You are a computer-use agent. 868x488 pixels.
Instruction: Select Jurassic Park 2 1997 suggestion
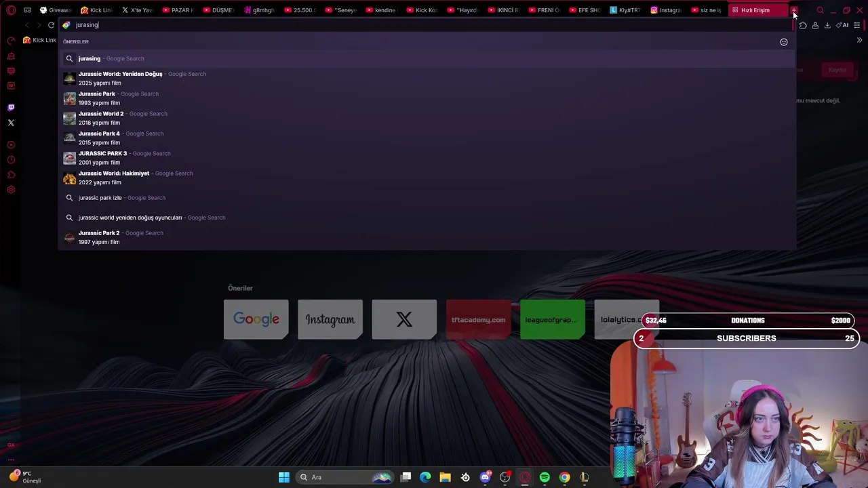coord(427,237)
